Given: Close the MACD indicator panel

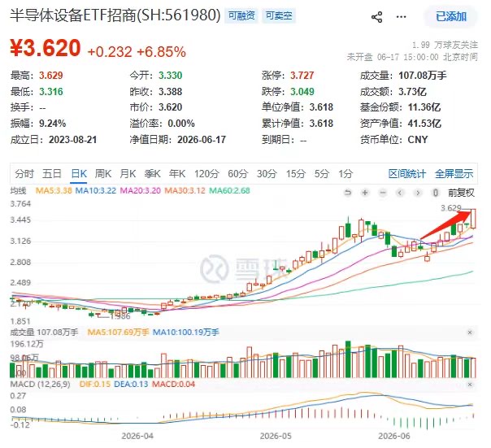Looking at the screenshot, I should pyautogui.click(x=470, y=385).
